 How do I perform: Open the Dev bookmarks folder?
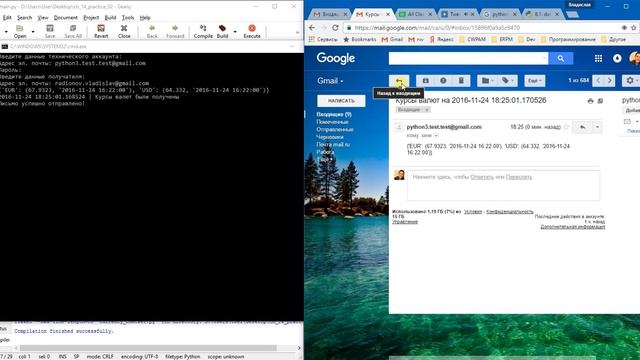[x=527, y=40]
